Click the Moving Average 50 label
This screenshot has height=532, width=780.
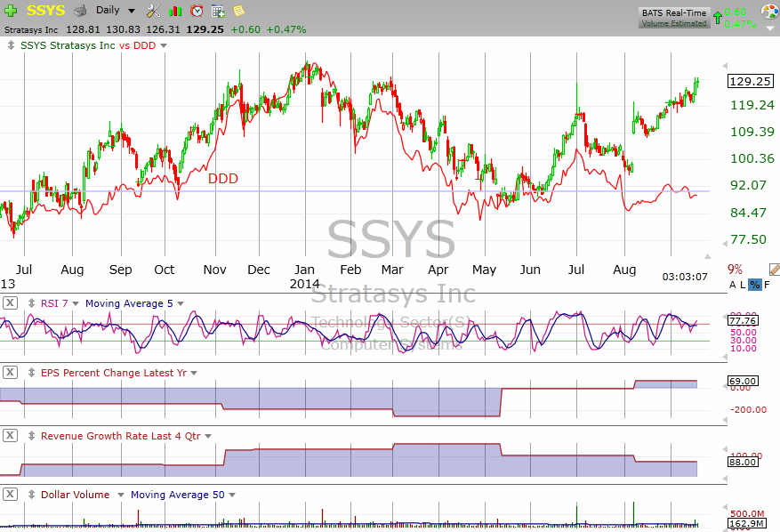point(178,495)
